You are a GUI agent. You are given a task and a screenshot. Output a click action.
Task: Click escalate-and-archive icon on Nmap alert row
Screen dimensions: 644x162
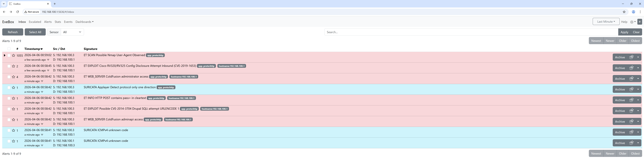(x=631, y=57)
